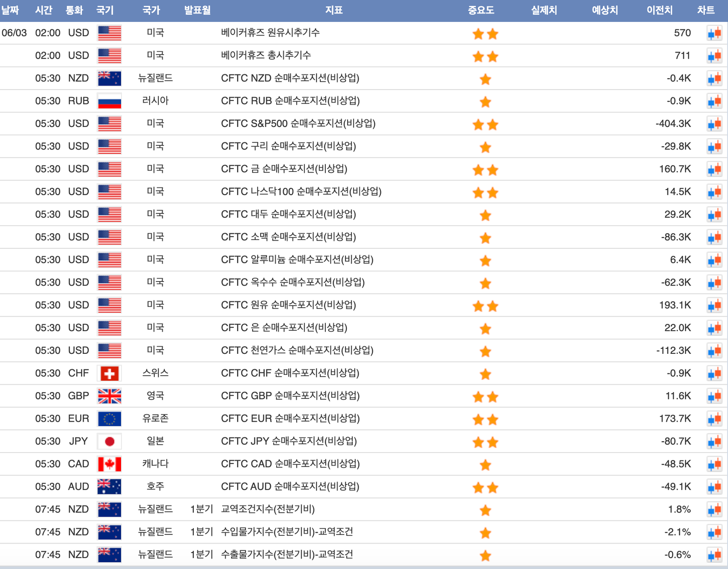Click the Japan flag in JPY row
The image size is (728, 569).
(x=109, y=441)
